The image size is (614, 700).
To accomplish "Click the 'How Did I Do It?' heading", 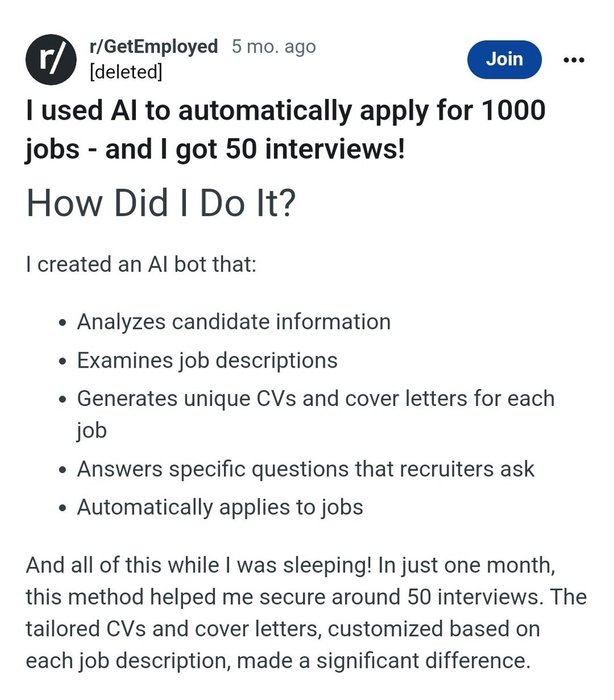I will [161, 203].
